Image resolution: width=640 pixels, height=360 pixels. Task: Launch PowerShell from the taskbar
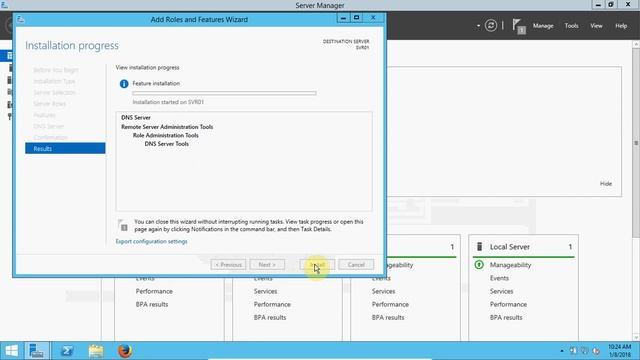point(67,351)
